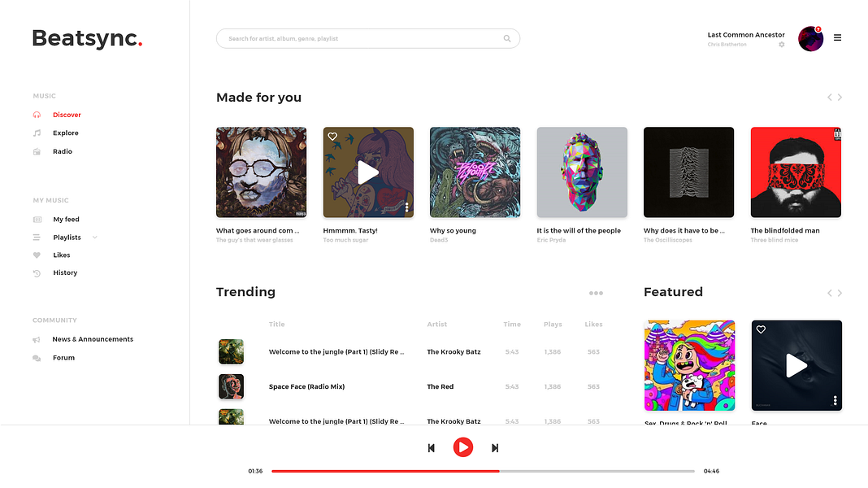
Task: Click the Radio icon in sidebar
Action: 37,151
